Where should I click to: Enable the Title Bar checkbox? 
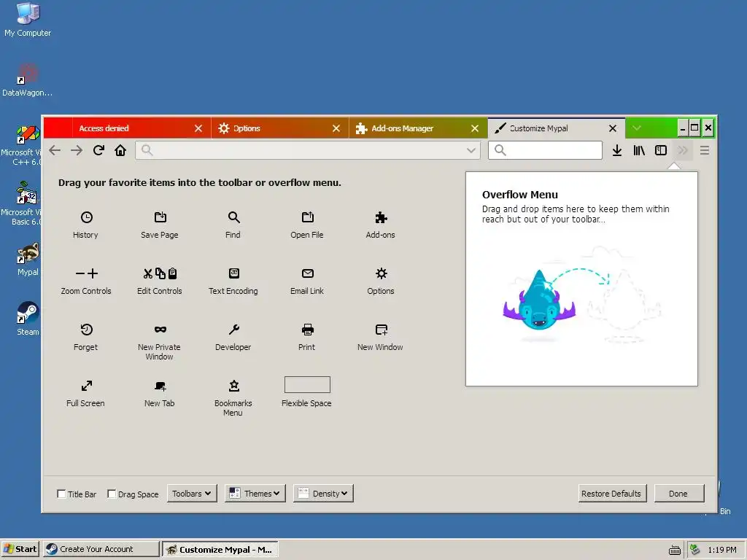pos(61,494)
